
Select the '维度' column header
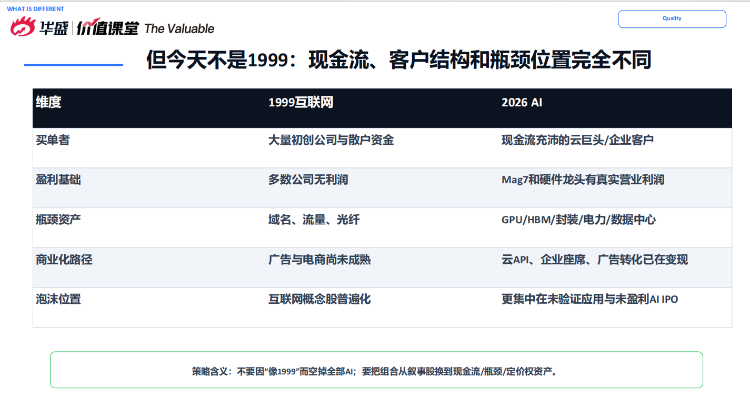(x=48, y=102)
